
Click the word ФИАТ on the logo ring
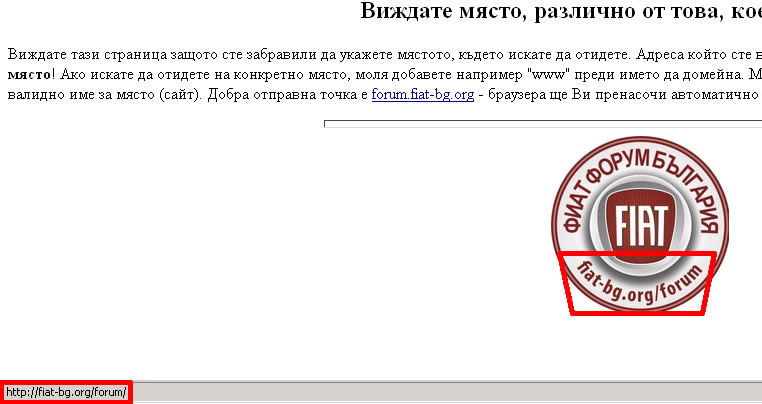577,206
